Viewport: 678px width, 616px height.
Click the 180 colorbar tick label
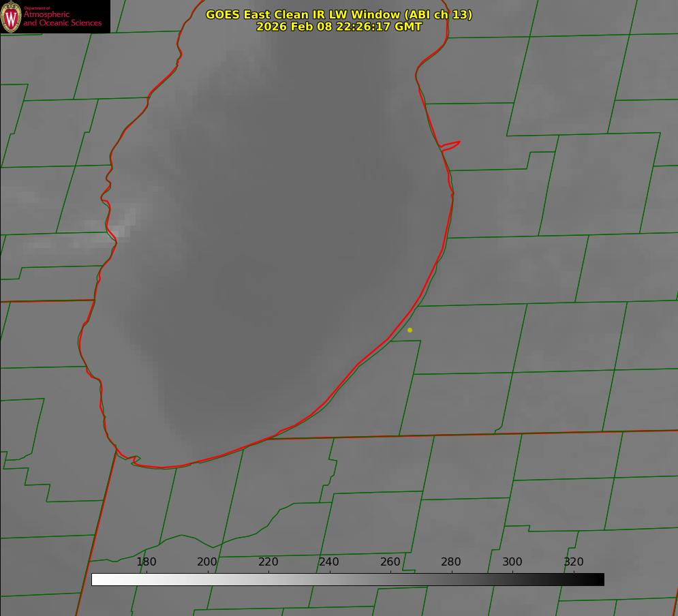coord(147,562)
